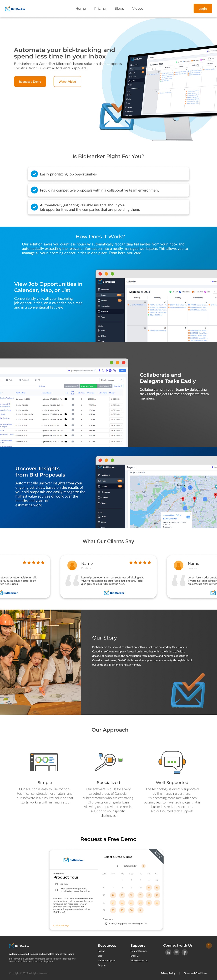Click the BidMarker logo in the header
217x980 pixels.
coord(15,9)
